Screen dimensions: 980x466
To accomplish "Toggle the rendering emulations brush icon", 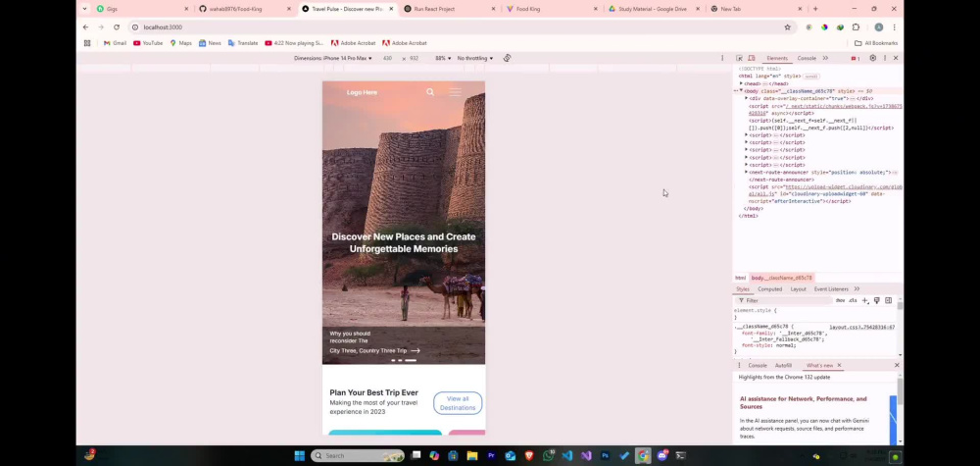I will (x=877, y=300).
